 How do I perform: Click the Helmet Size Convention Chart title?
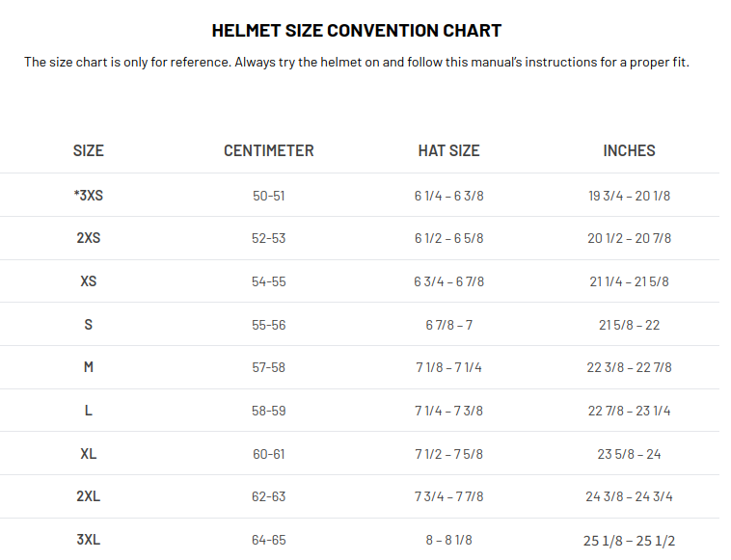pyautogui.click(x=357, y=31)
